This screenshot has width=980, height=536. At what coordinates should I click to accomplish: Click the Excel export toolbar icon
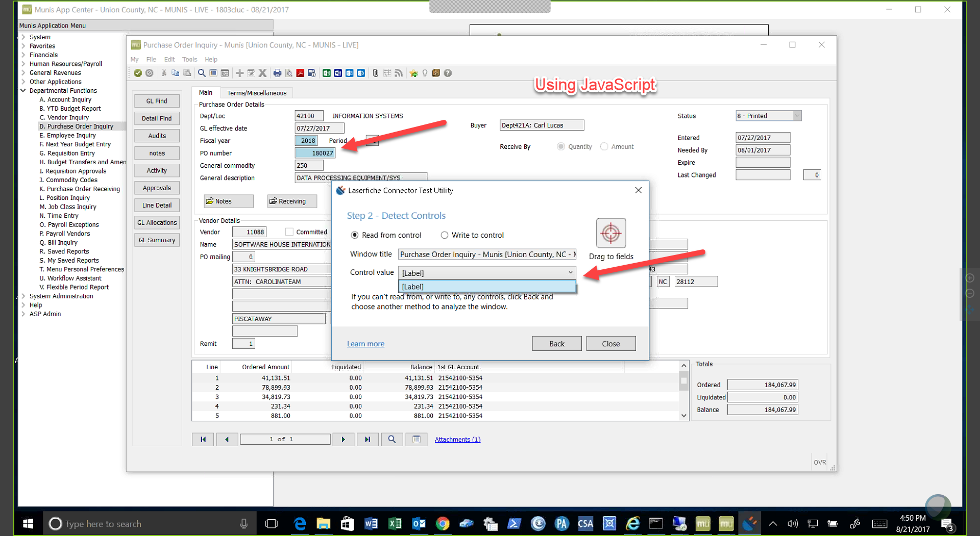click(326, 73)
